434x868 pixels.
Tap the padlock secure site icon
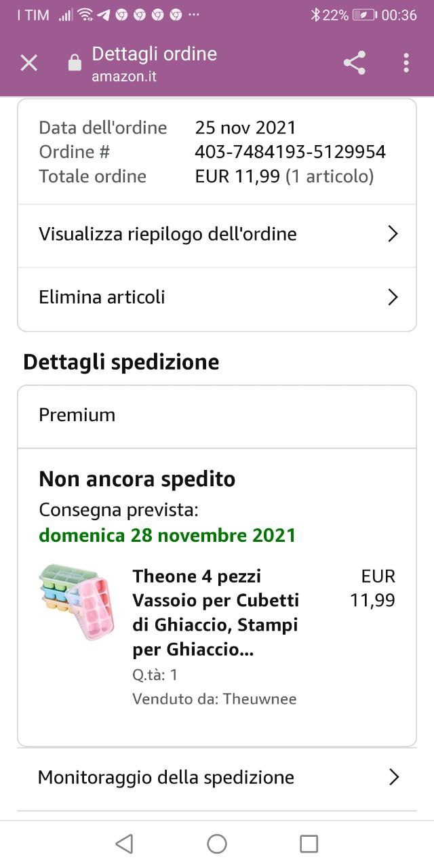[x=75, y=63]
